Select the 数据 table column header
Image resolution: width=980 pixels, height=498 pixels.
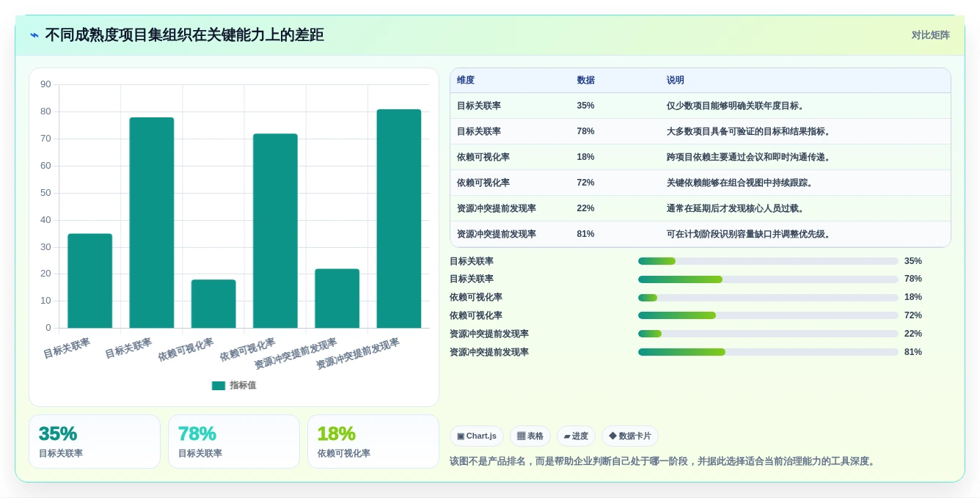pyautogui.click(x=585, y=80)
